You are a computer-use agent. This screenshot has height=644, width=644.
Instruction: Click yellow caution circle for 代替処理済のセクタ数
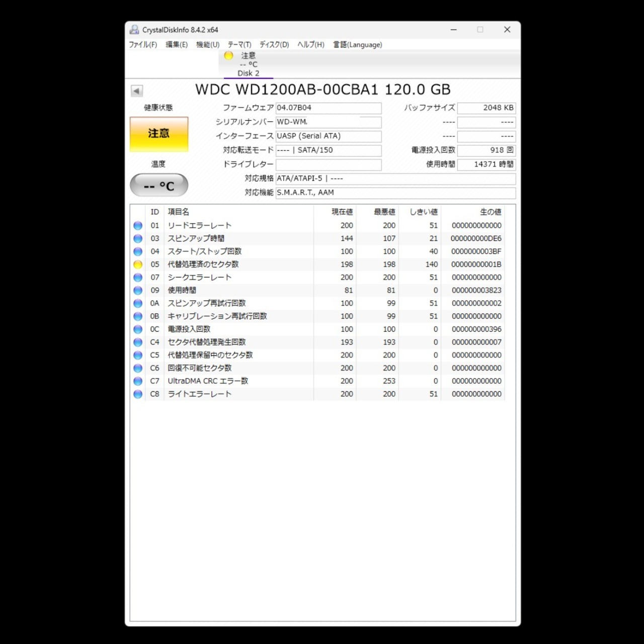coord(138,265)
